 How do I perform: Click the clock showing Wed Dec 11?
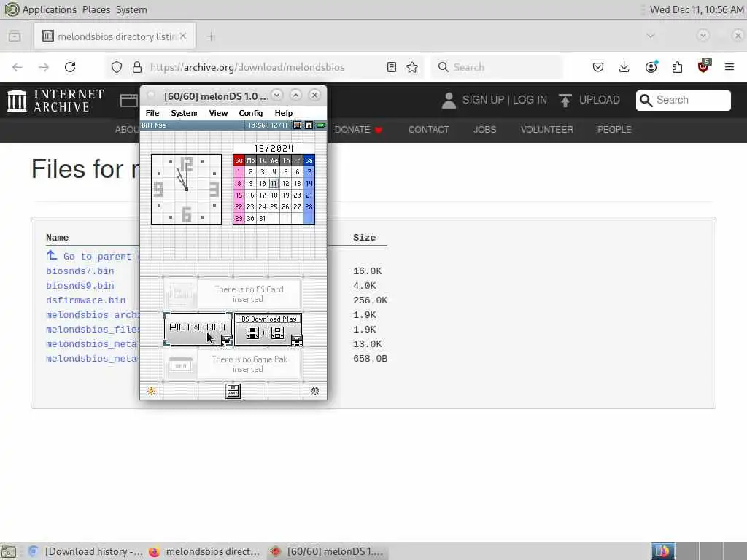[x=697, y=9]
